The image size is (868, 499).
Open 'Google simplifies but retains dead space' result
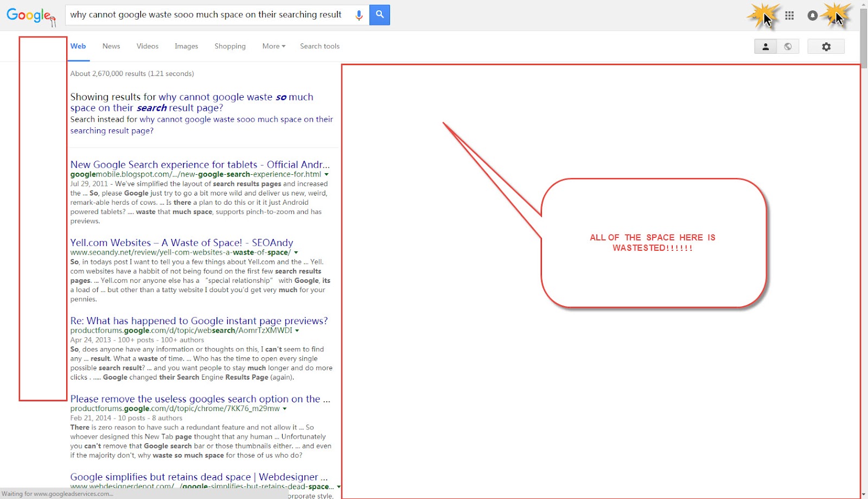tap(199, 477)
